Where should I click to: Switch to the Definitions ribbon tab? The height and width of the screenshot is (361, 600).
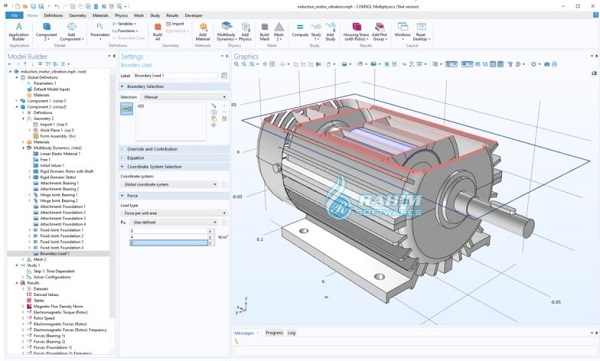pos(53,15)
